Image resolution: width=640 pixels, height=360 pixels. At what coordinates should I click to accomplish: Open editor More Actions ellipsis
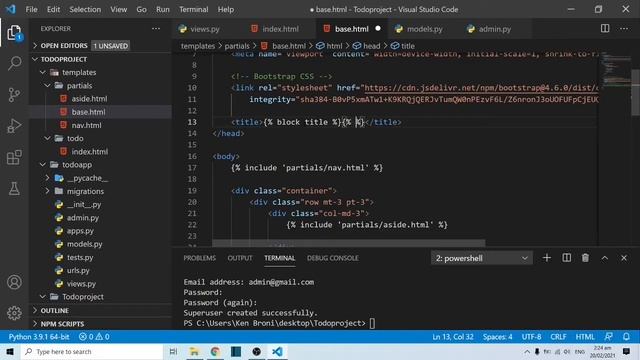point(624,29)
